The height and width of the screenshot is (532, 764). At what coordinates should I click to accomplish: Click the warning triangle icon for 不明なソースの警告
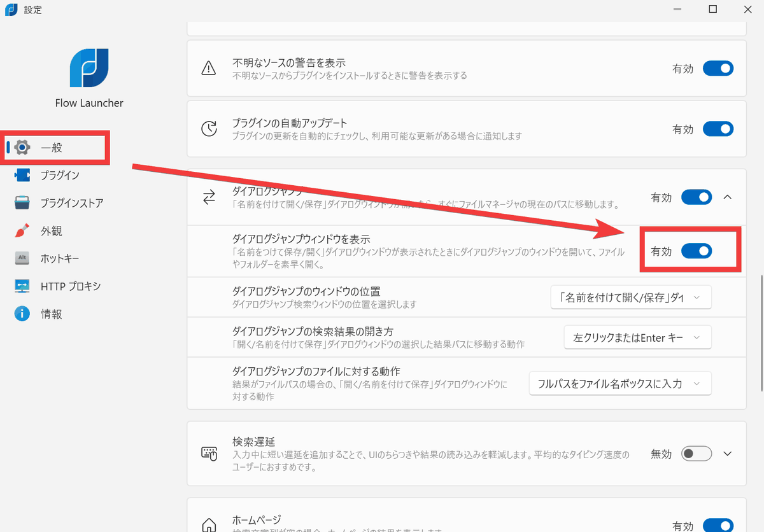coord(209,69)
